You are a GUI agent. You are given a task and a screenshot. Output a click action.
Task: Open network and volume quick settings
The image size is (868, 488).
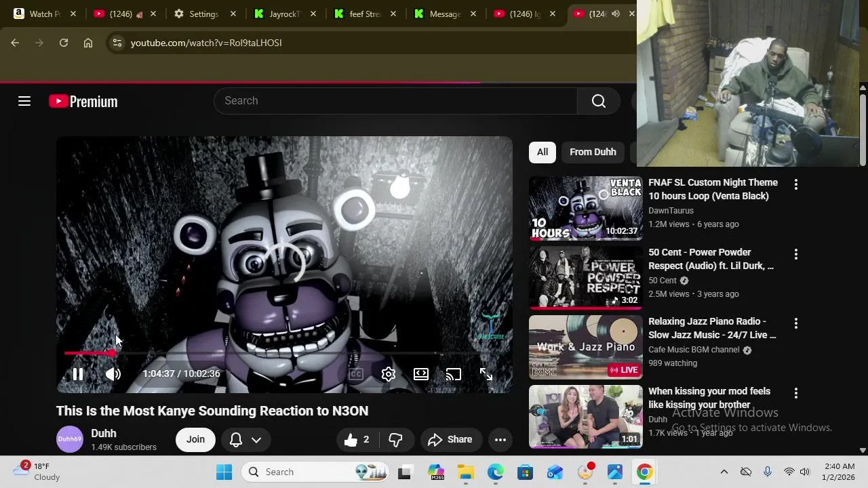[797, 472]
